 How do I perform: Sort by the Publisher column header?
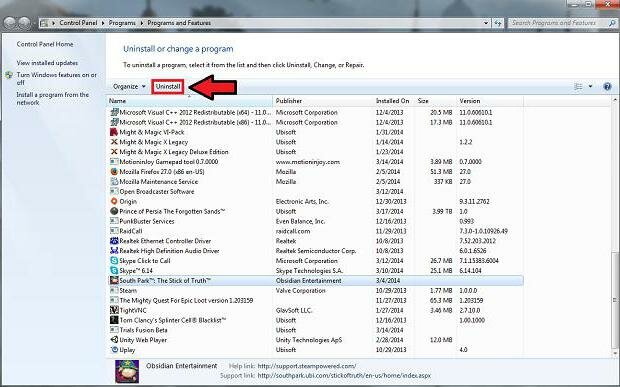point(323,101)
